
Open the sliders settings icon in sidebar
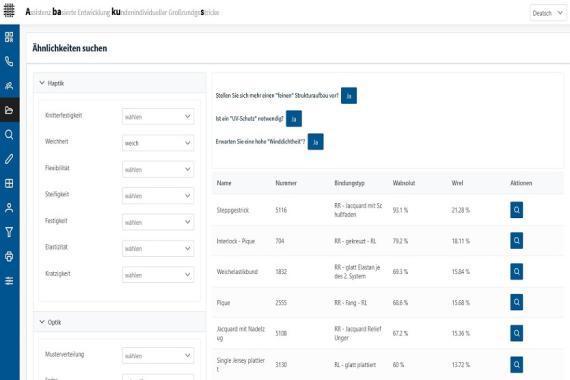[9, 281]
